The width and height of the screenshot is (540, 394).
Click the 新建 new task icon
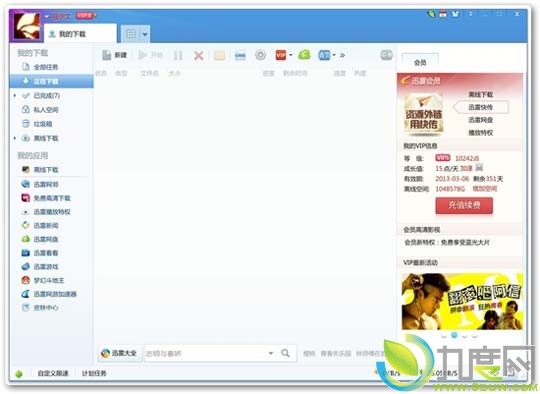pyautogui.click(x=106, y=55)
